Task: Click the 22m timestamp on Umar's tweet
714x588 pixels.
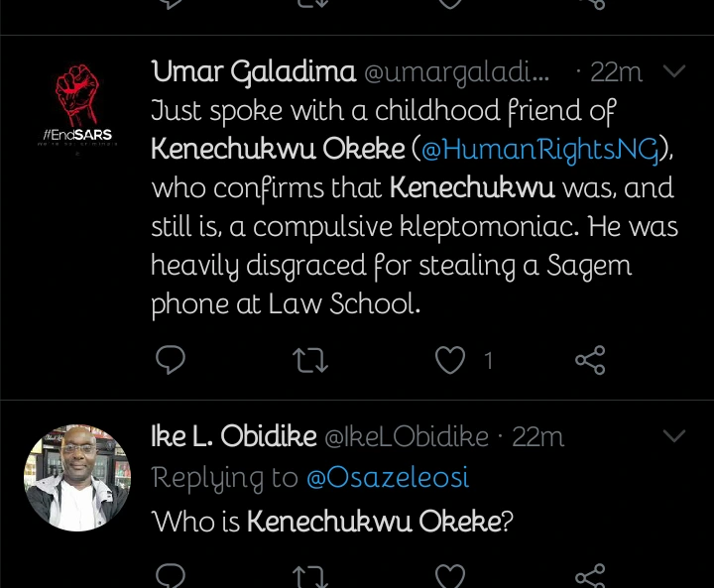Action: pyautogui.click(x=615, y=71)
